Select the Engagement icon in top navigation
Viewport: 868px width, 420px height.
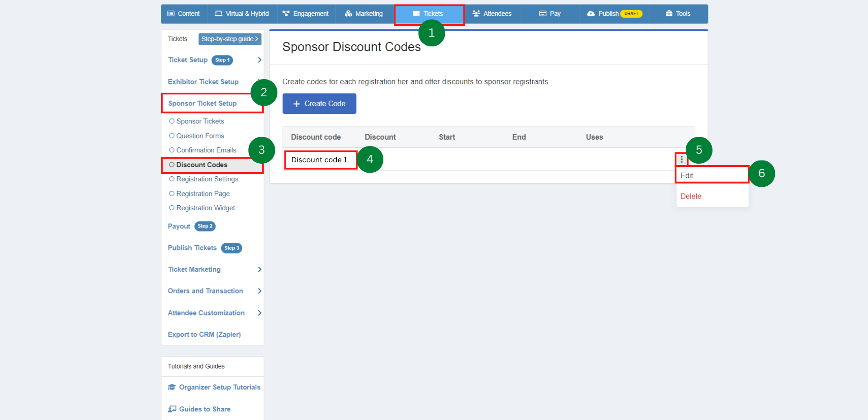tap(285, 14)
